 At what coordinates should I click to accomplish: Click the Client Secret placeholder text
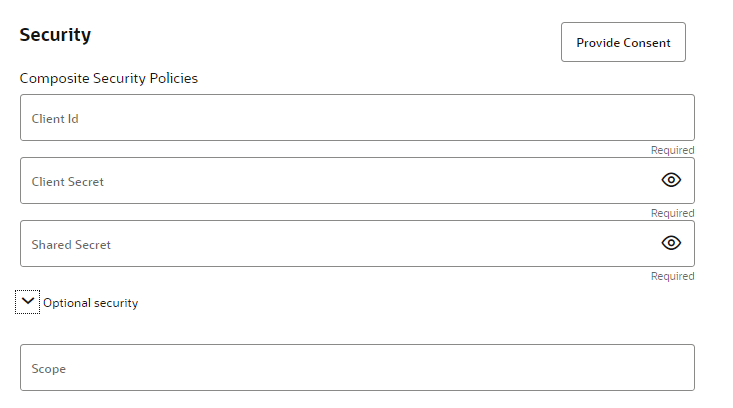(68, 182)
